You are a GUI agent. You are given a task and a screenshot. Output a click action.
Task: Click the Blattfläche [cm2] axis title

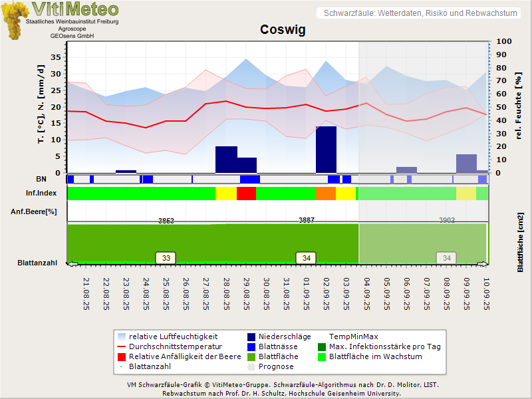coord(521,242)
